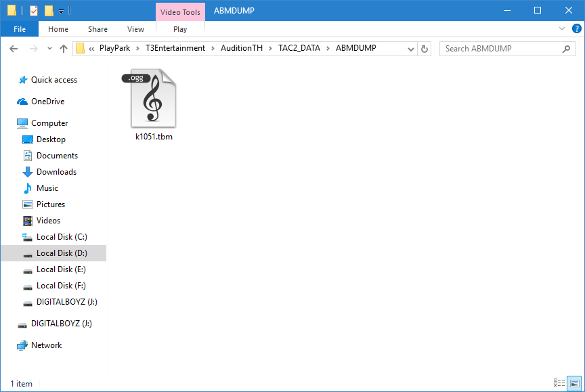The width and height of the screenshot is (585, 392).
Task: Open the Help question mark icon
Action: click(x=576, y=29)
